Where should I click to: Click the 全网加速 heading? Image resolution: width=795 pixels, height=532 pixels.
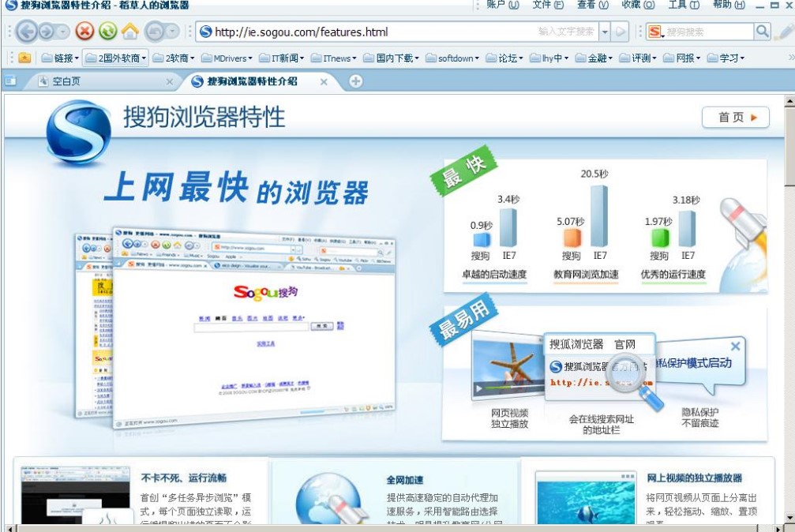404,480
